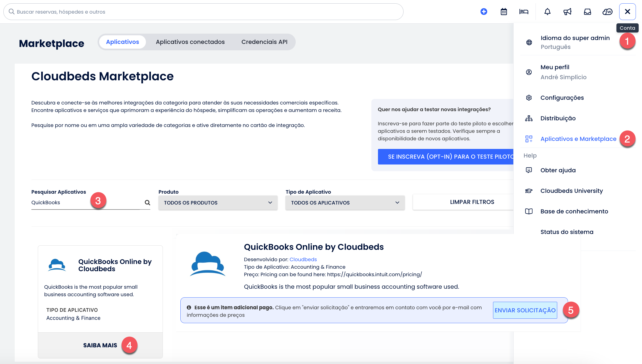
Task: Click the Cloudbeds logo in QuickBooks card
Action: (x=57, y=265)
